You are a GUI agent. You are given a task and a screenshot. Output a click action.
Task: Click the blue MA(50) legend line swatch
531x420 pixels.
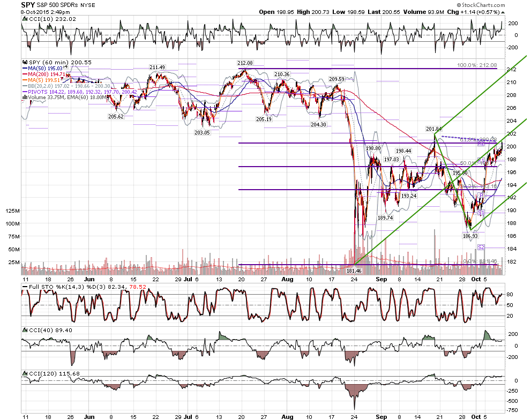25,69
